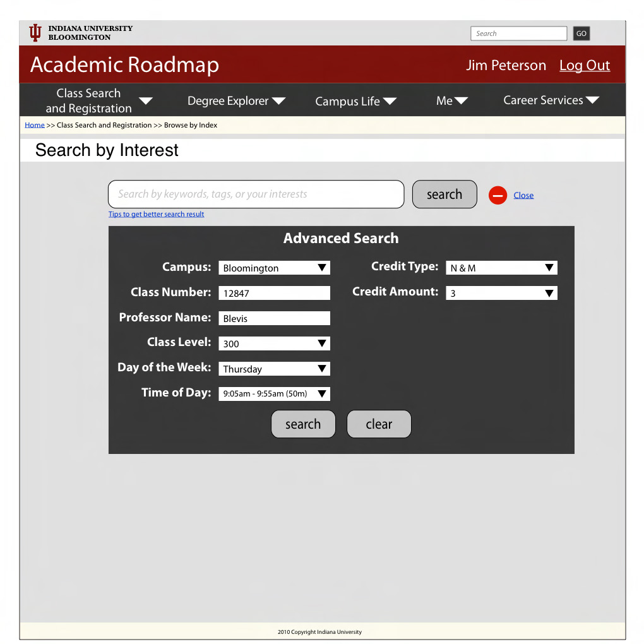The height and width of the screenshot is (644, 644).
Task: Click the Jim Peterson user name
Action: [x=506, y=65]
